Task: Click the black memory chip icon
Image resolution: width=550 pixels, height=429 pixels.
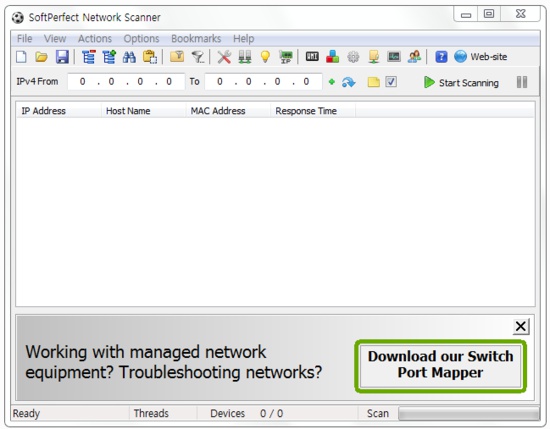Action: 312,56
